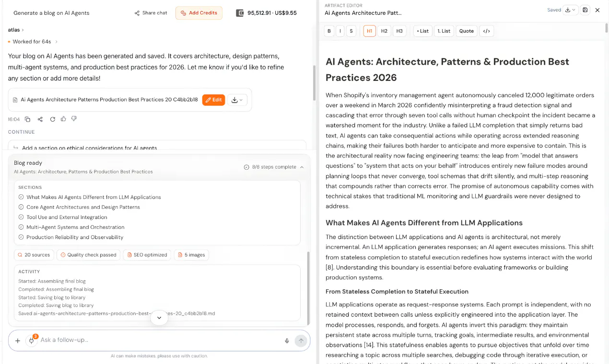
Task: Apply the H3 heading style
Action: tap(399, 31)
